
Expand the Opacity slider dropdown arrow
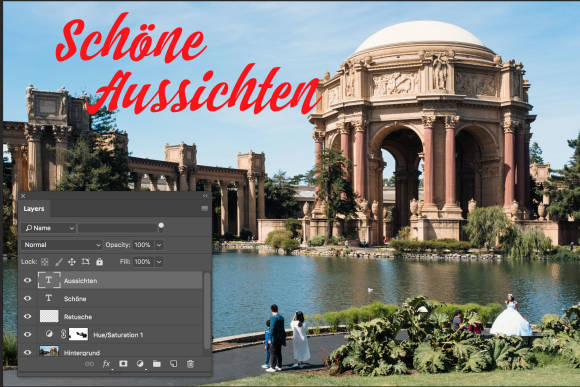pyautogui.click(x=159, y=245)
